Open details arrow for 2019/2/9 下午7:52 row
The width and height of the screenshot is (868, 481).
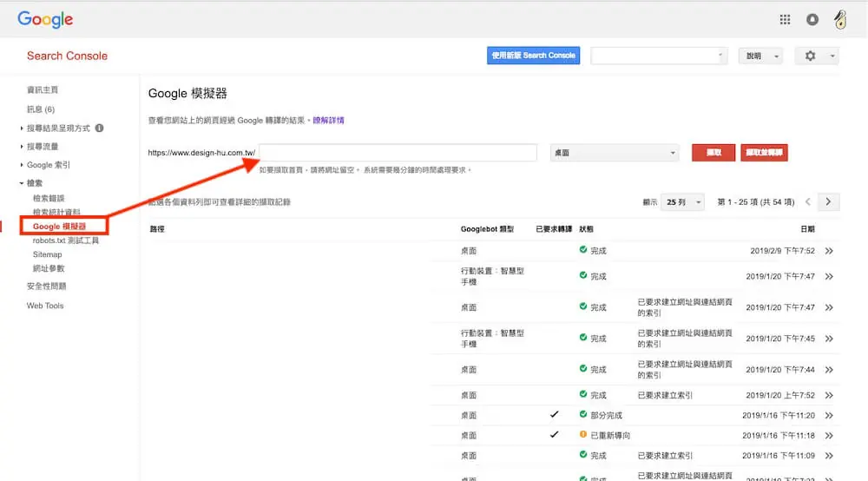click(829, 251)
